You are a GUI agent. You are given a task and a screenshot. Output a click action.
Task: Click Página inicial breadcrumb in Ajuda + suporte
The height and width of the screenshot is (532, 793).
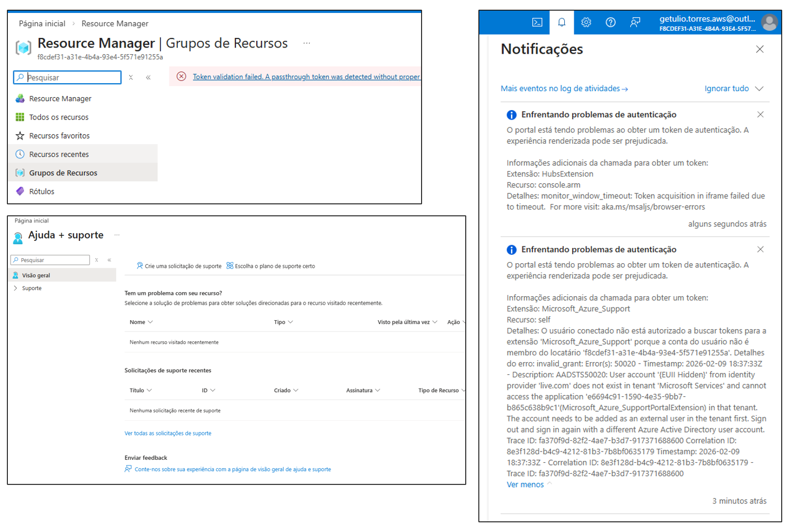click(x=31, y=221)
